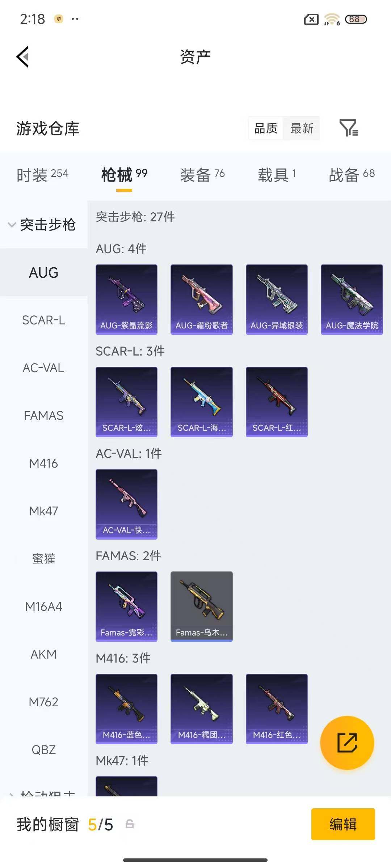Select M416 in the weapon sidebar
391x868 pixels.
[x=43, y=463]
